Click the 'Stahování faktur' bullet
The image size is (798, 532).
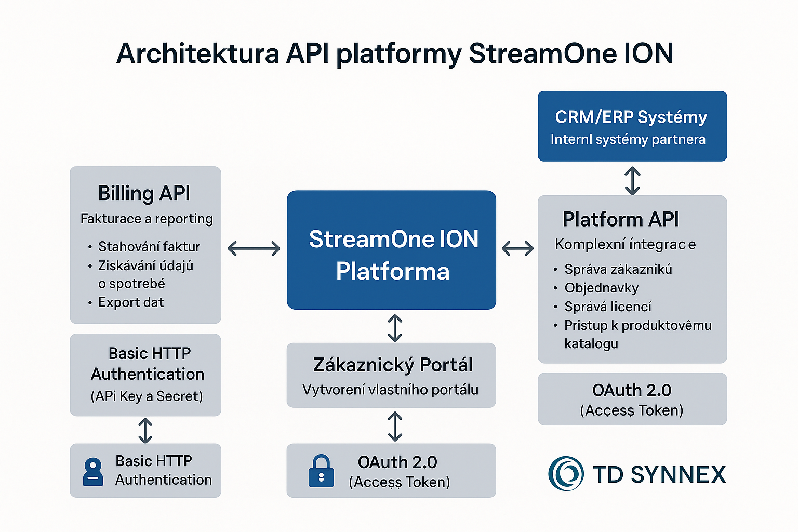point(149,246)
